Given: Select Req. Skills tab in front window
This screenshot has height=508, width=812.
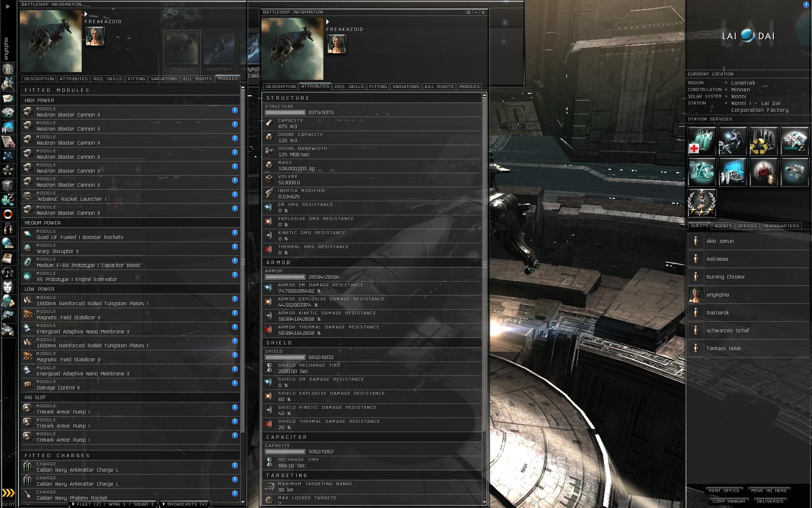Looking at the screenshot, I should 349,87.
